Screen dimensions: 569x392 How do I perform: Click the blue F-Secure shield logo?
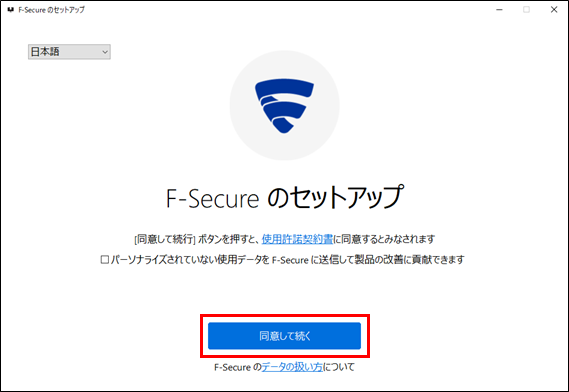(x=284, y=106)
